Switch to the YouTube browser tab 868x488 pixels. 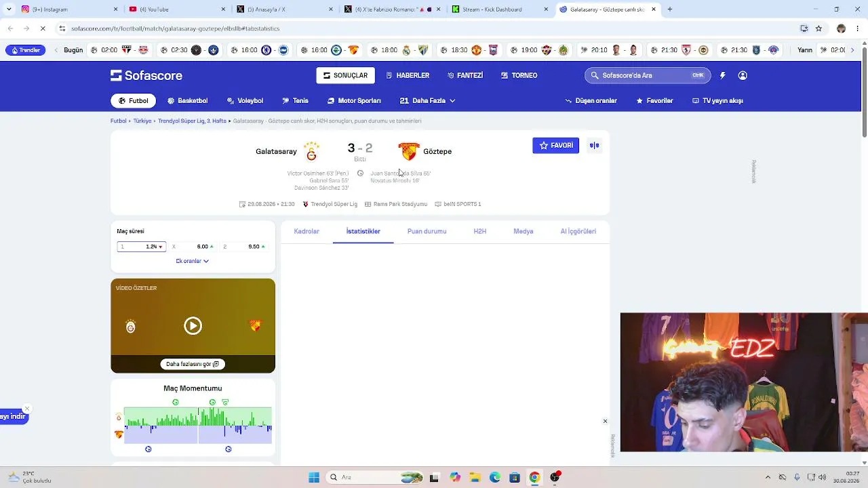tap(176, 9)
